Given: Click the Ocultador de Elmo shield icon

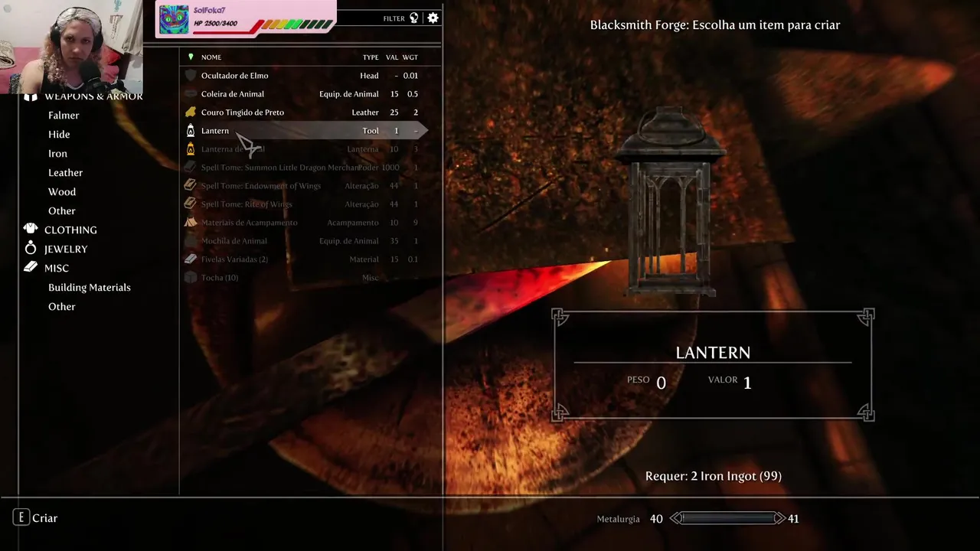Looking at the screenshot, I should click(191, 76).
